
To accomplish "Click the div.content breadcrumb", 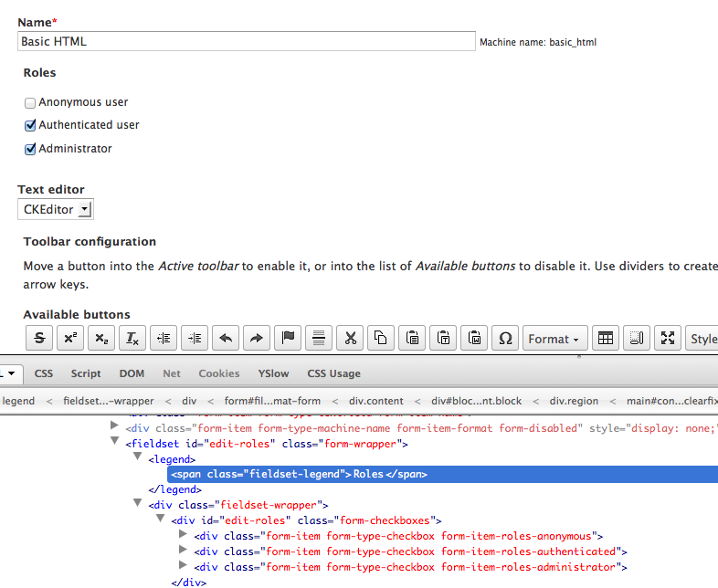I will point(376,401).
